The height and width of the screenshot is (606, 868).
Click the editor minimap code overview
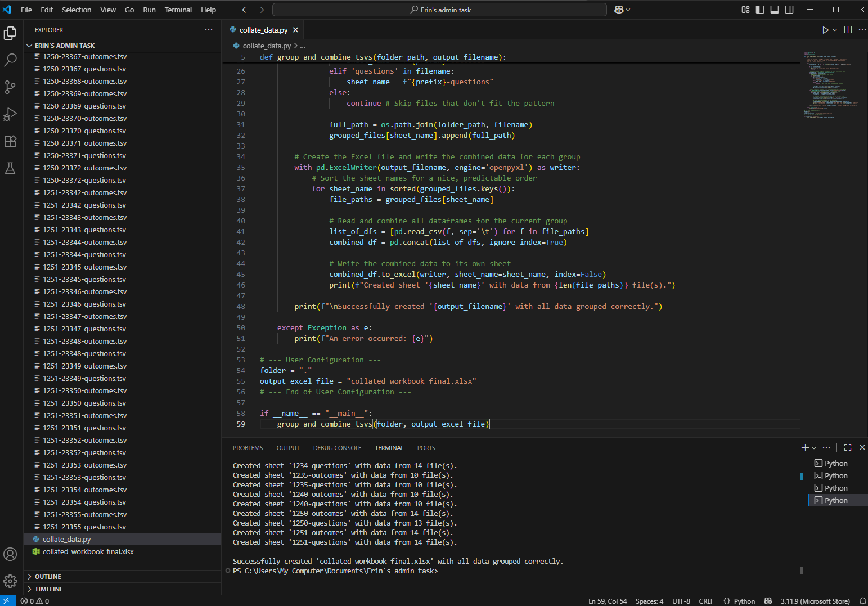(x=830, y=84)
